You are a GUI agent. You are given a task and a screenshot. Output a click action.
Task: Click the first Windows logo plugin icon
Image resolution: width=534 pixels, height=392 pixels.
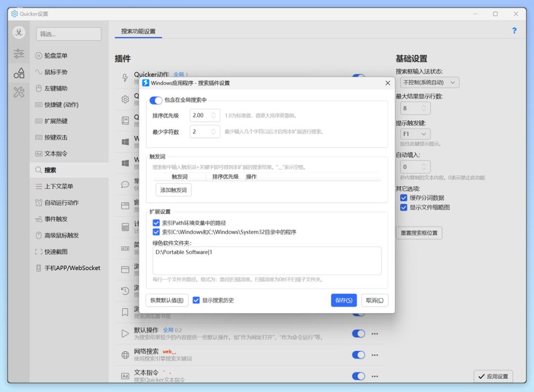point(125,142)
